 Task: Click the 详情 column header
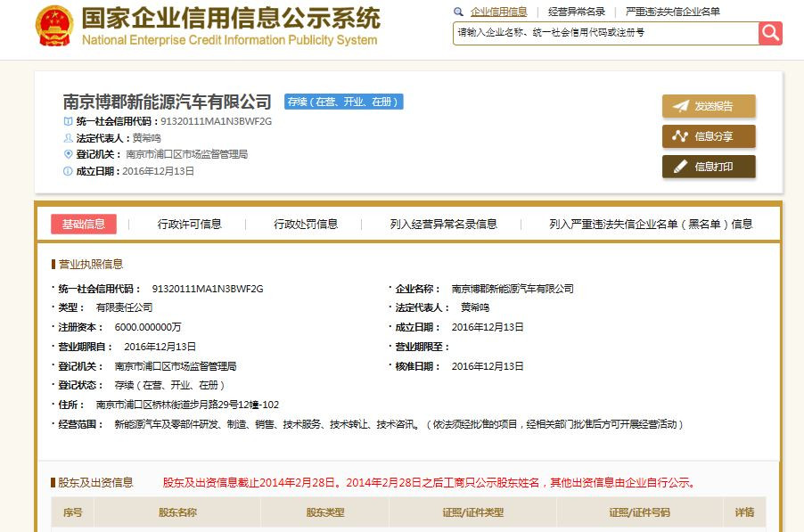coord(744,512)
